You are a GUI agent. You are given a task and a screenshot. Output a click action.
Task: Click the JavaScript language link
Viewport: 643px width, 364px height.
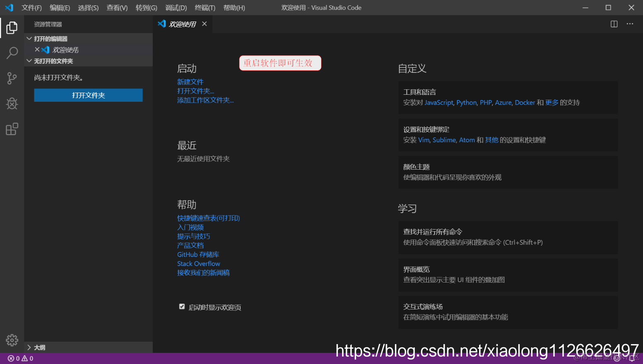(439, 103)
